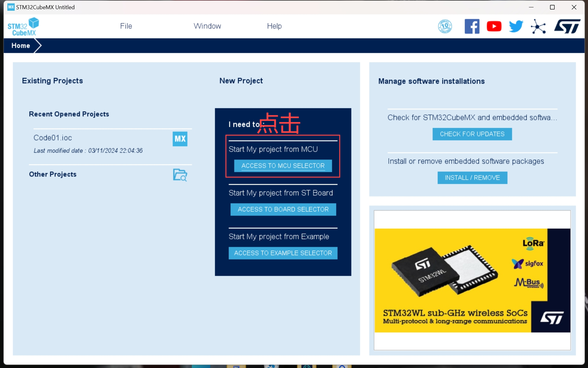588x368 pixels.
Task: Select the Home breadcrumb tab
Action: (x=21, y=46)
